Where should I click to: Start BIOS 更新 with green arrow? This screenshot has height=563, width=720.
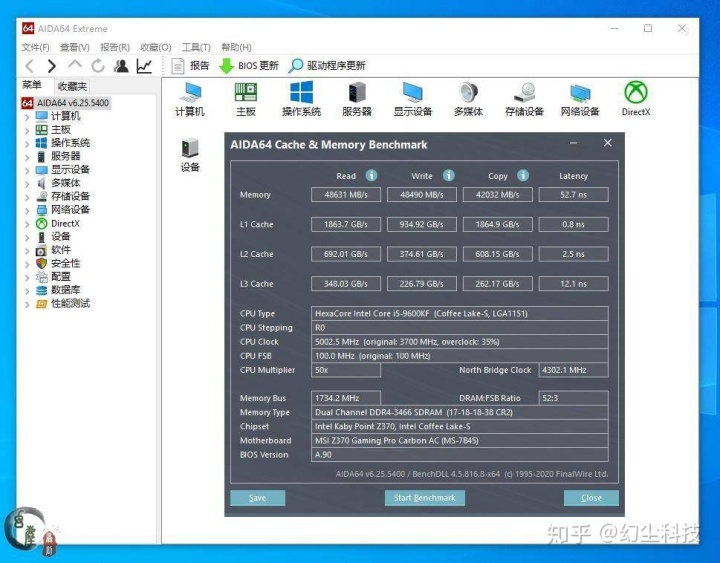click(x=249, y=66)
